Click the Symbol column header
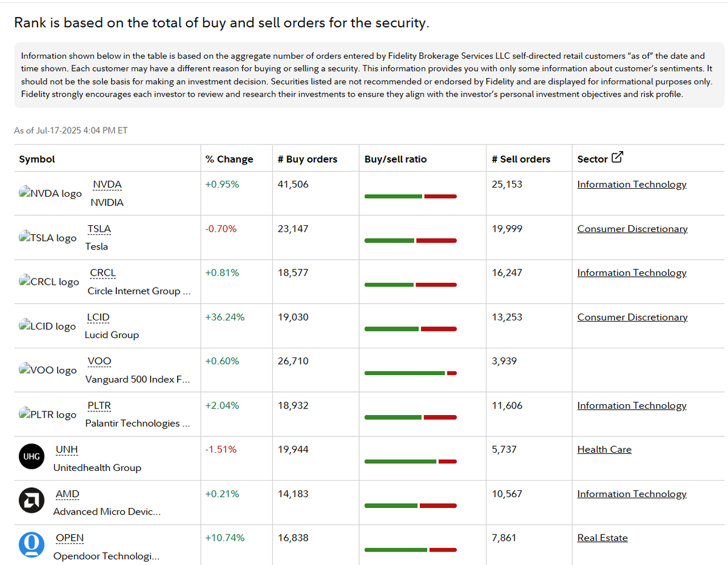Viewport: 728px width, 565px height. click(x=37, y=159)
